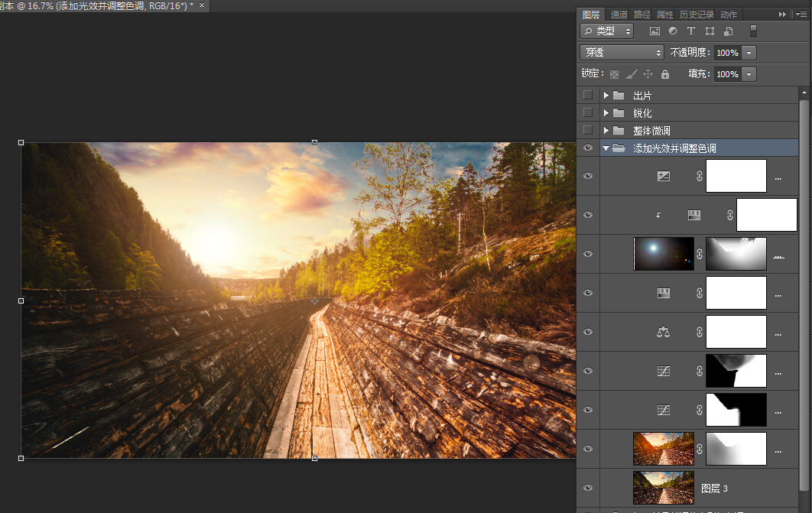812x513 pixels.
Task: Hide the 添加光效并调整色调 group
Action: [x=588, y=148]
